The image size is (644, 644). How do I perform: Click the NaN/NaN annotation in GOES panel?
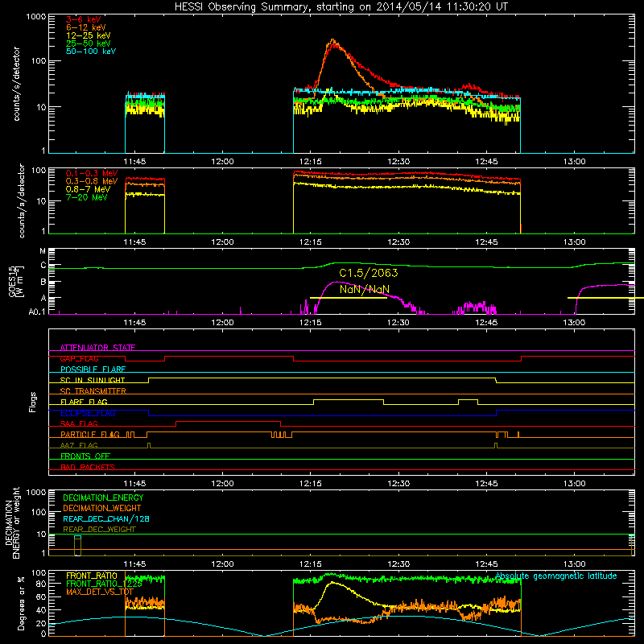365,290
